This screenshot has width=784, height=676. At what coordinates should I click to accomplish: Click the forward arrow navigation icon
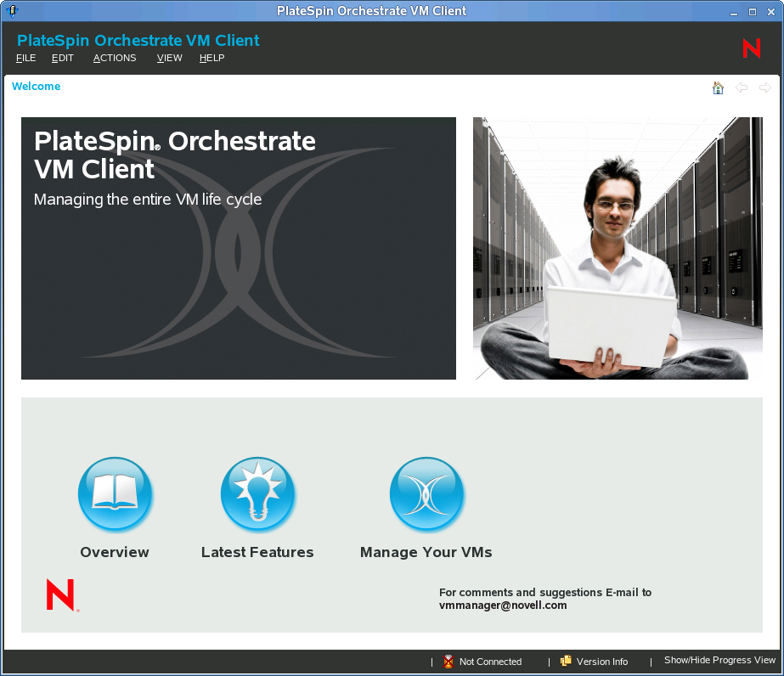[765, 88]
